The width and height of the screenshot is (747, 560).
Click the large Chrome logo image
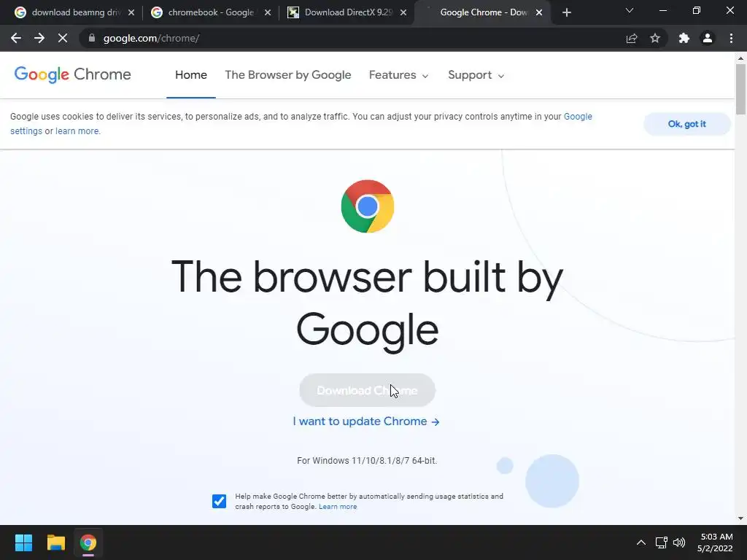point(368,206)
